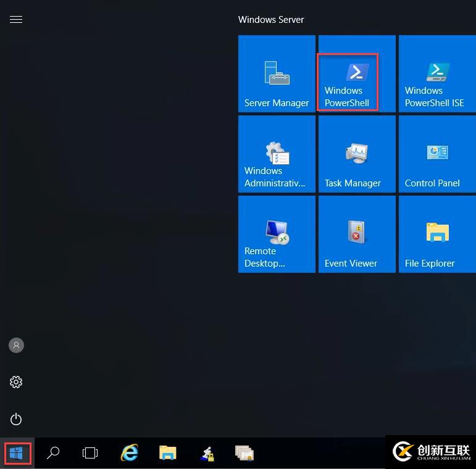The height and width of the screenshot is (469, 476).
Task: Expand the Start menu hamburger button
Action: pos(16,20)
